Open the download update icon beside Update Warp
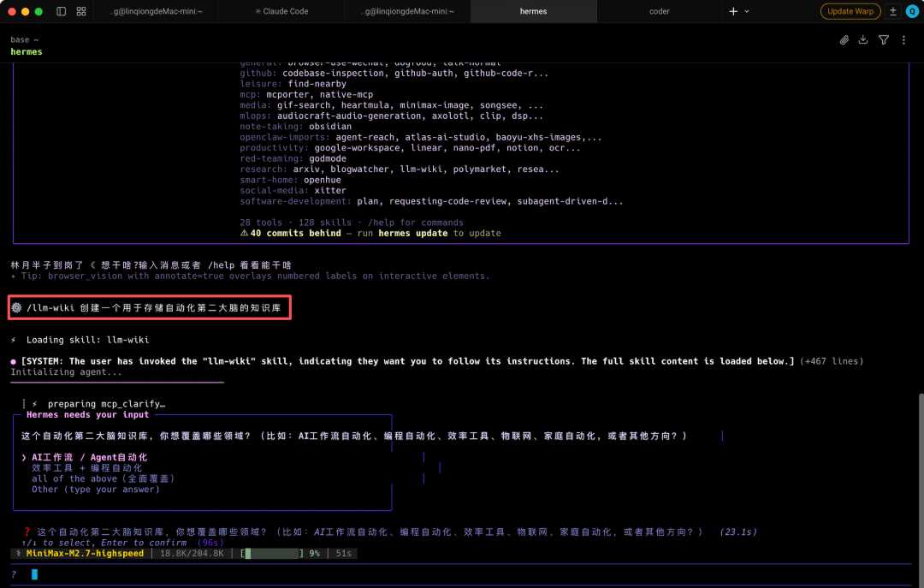The height and width of the screenshot is (588, 924). pyautogui.click(x=892, y=11)
